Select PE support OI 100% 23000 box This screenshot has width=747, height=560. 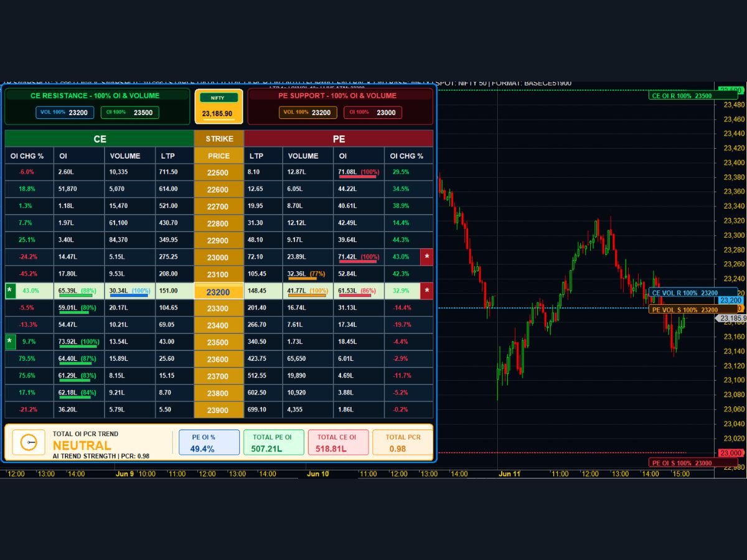(x=372, y=113)
